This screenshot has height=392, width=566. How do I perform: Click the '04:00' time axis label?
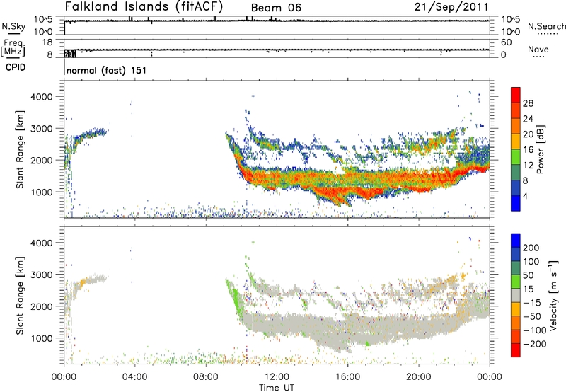click(x=134, y=377)
